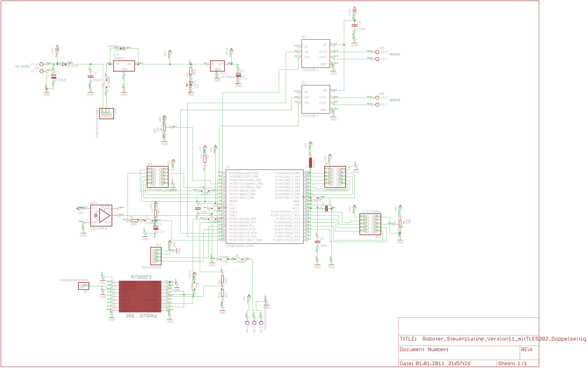The width and height of the screenshot is (588, 368).
Task: Click capacitor C5 330nF symbol
Action: 90,77
